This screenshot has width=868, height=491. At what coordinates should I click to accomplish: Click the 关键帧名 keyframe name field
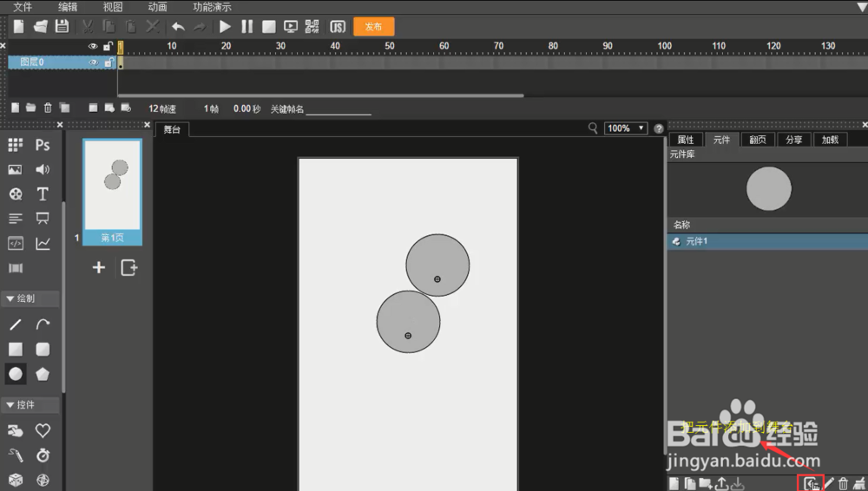click(x=339, y=109)
